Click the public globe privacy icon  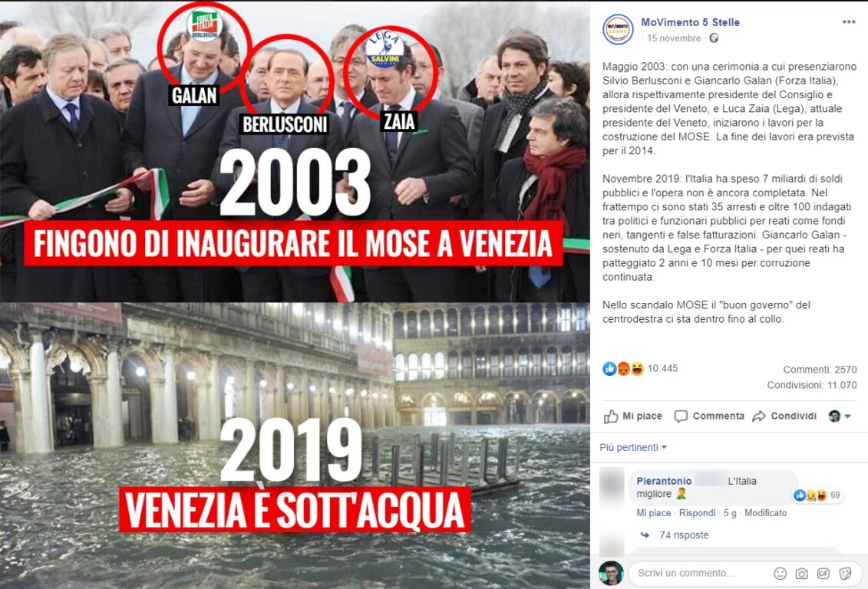coord(714,38)
